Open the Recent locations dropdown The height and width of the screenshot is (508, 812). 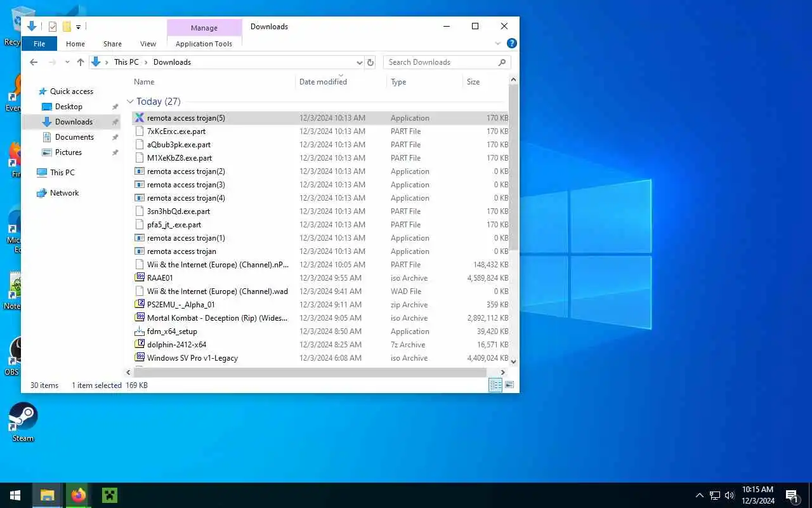(67, 62)
